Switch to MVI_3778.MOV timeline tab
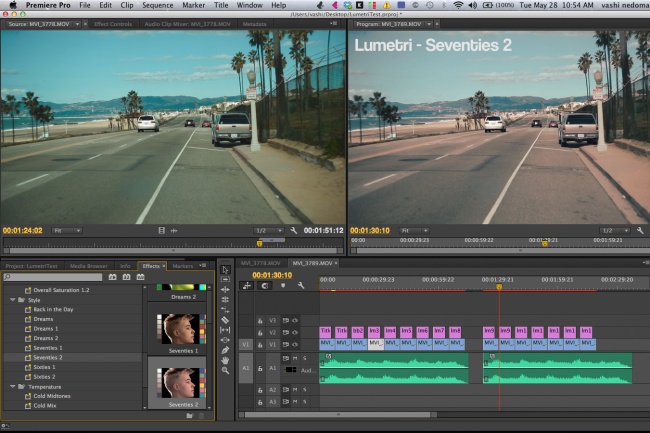650x433 pixels. tap(261, 263)
